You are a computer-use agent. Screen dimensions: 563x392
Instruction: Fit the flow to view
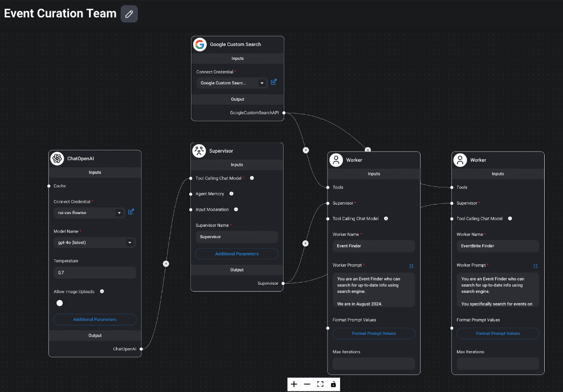[320, 384]
